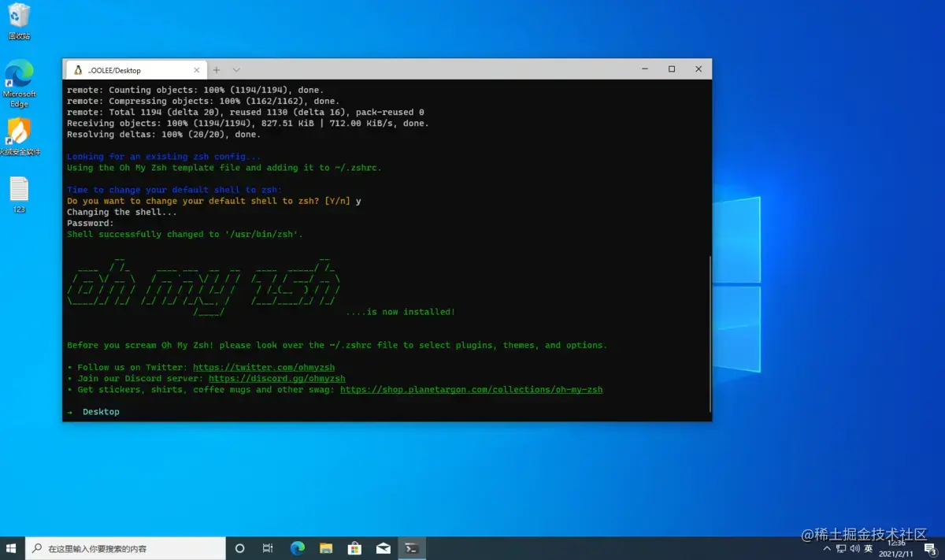Minimize the terminal window
The height and width of the screenshot is (560, 945).
644,69
